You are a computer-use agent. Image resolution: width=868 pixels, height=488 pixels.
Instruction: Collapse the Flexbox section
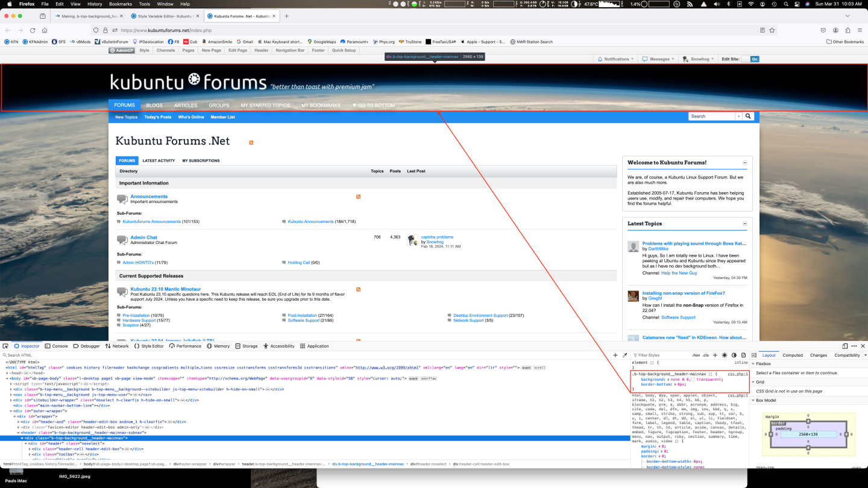tap(753, 364)
